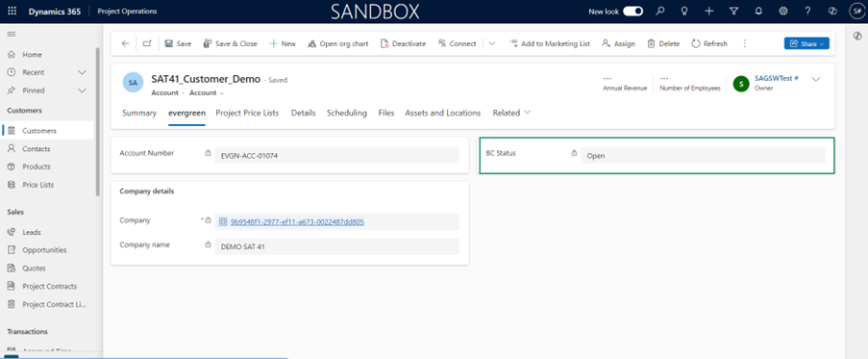Click the BC Status field
This screenshot has width=868, height=359.
[x=703, y=156]
